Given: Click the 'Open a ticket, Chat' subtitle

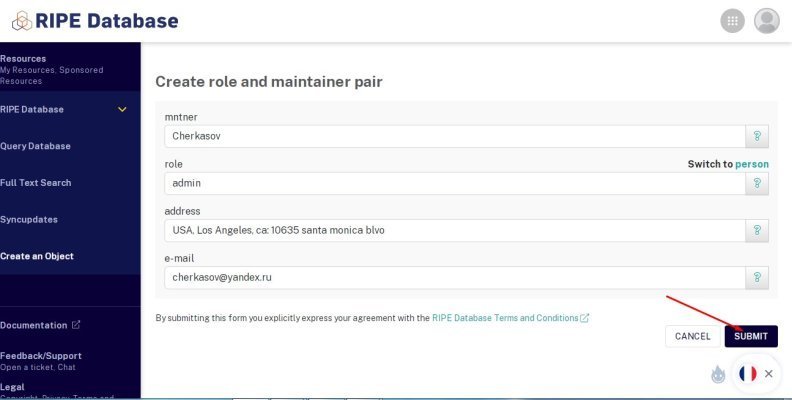Looking at the screenshot, I should 38,367.
